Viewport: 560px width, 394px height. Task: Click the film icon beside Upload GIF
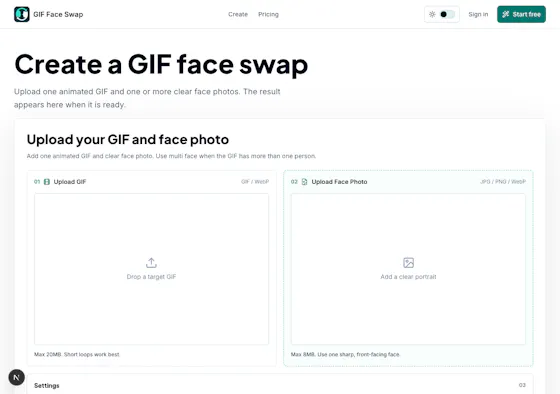46,182
